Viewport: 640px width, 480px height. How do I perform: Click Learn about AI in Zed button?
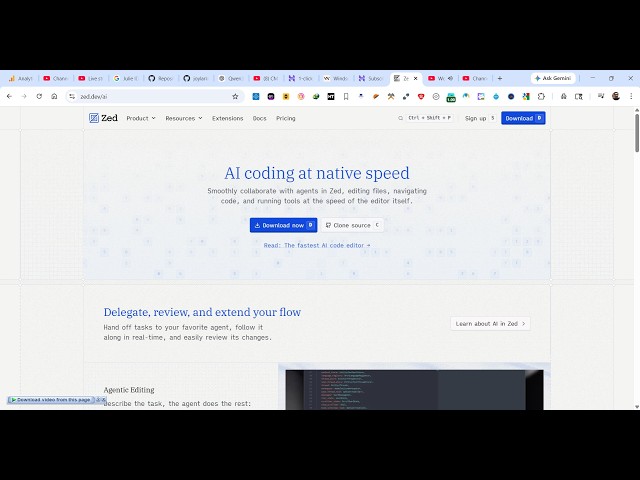[x=490, y=323]
